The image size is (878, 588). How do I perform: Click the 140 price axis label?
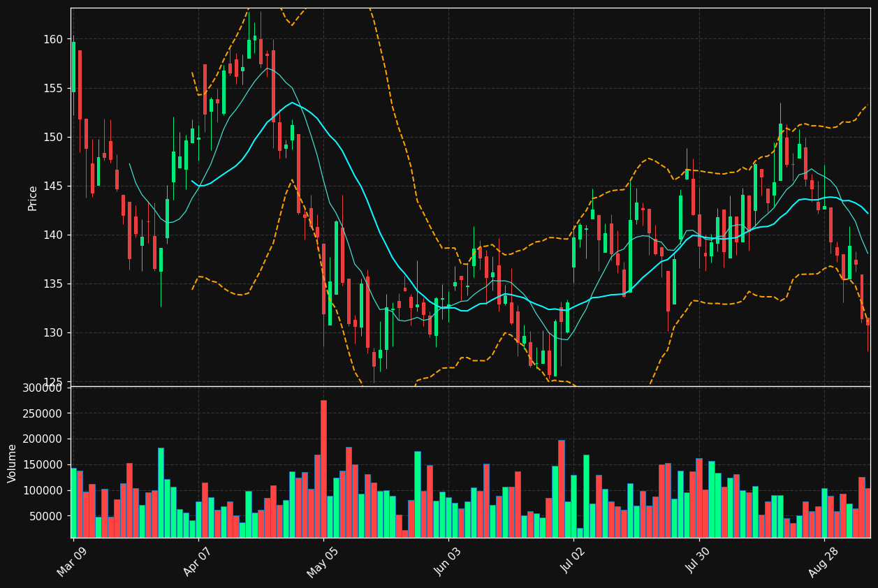point(52,235)
